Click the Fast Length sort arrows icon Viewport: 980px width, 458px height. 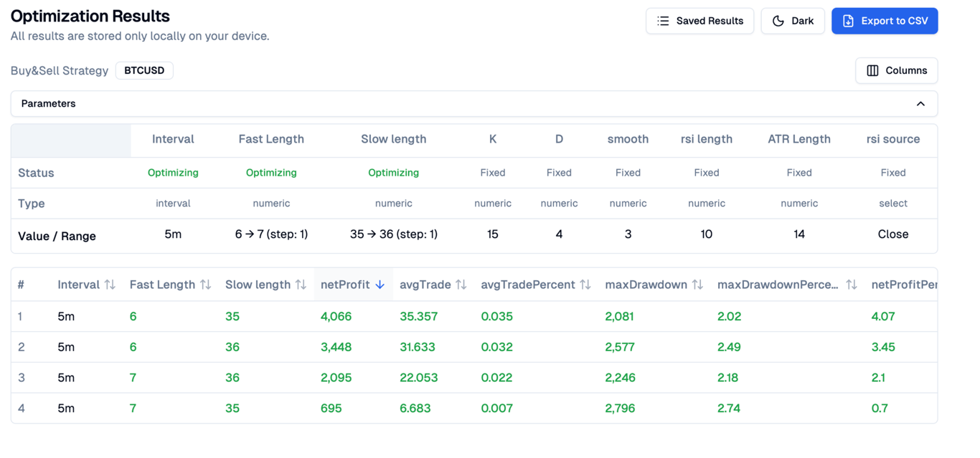point(206,285)
